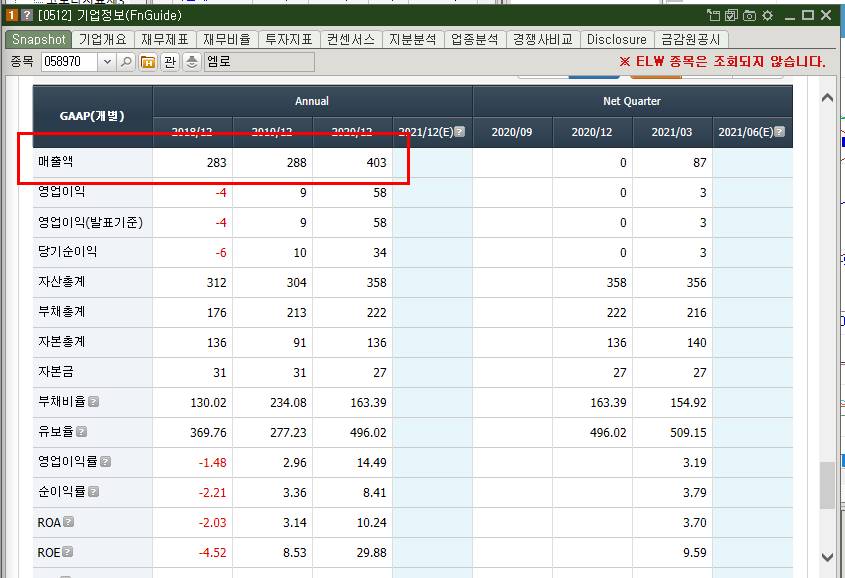Viewport: 845px width, 578px height.
Task: Click the detach-window icon in title bar
Action: tap(713, 15)
